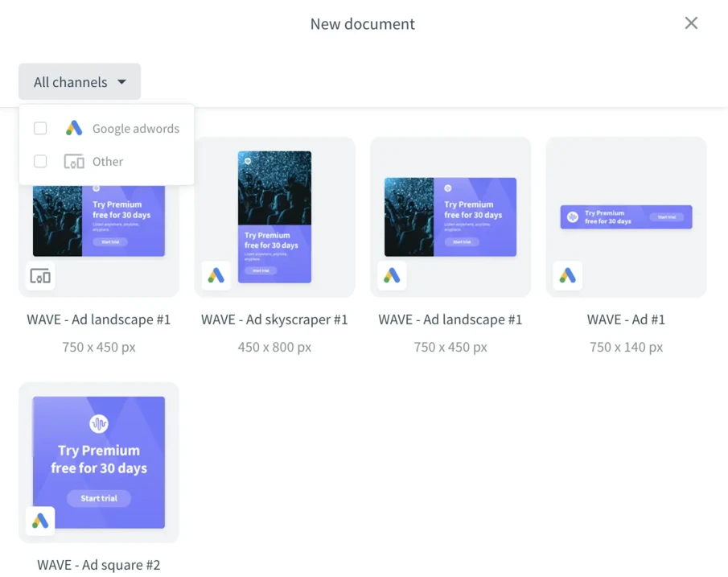
Task: Enable the Other channel checkbox
Action: pos(40,162)
